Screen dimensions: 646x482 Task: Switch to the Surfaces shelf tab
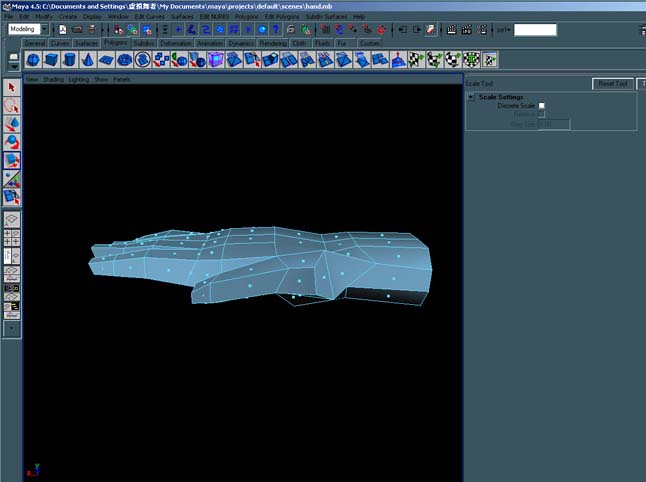click(87, 43)
